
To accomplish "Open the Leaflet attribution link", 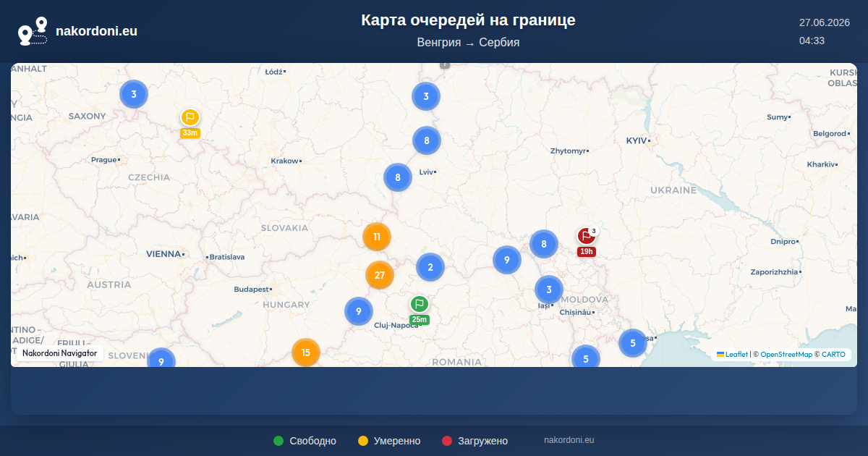I will coord(733,355).
